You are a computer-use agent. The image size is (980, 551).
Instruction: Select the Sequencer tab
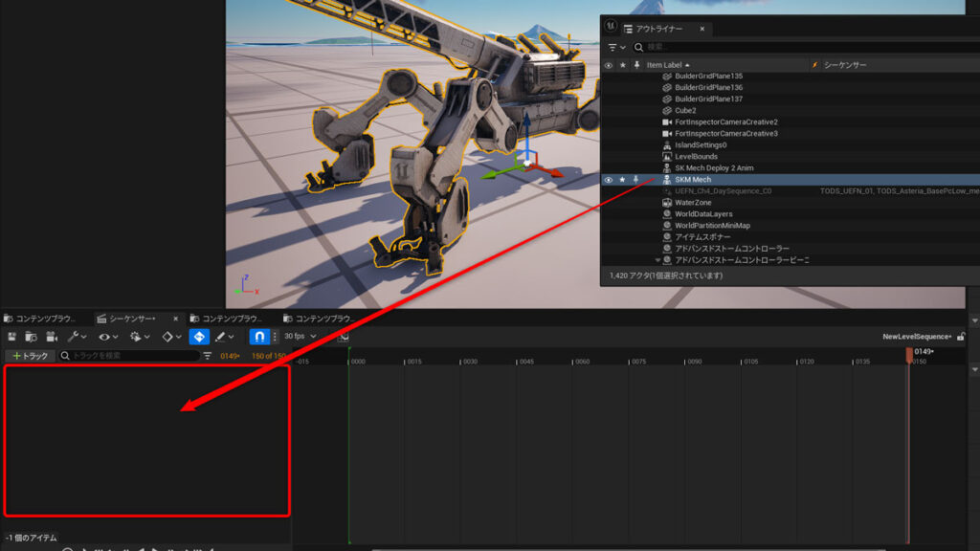point(132,319)
